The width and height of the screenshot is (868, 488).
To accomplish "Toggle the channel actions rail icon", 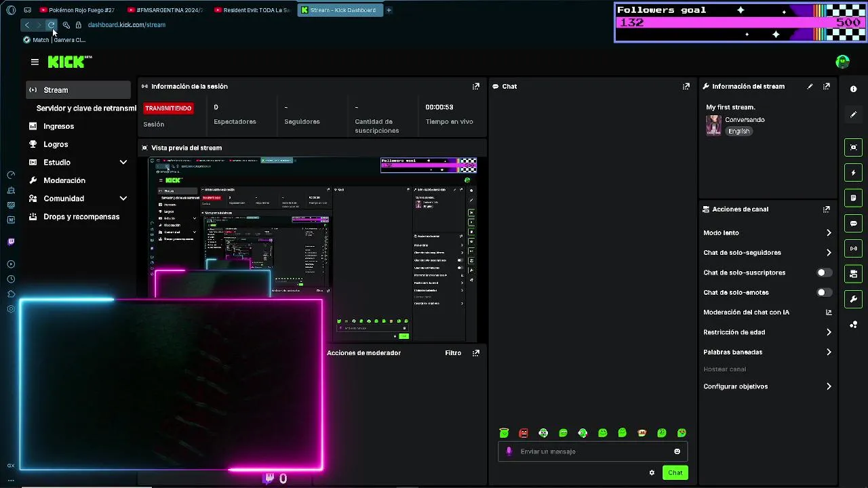I will 854,274.
